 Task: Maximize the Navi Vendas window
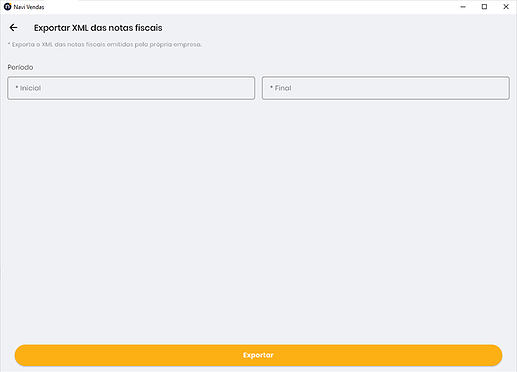[484, 7]
